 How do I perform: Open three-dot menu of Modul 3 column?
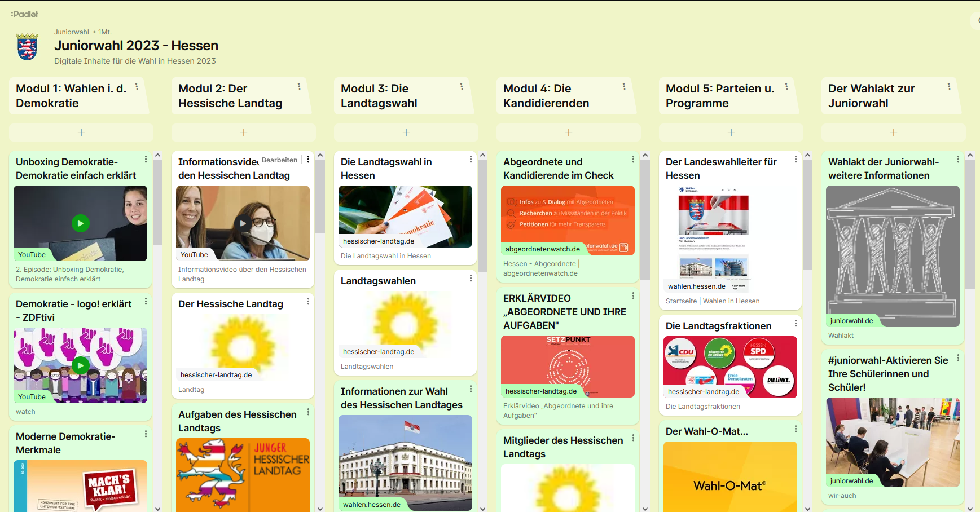pyautogui.click(x=462, y=86)
